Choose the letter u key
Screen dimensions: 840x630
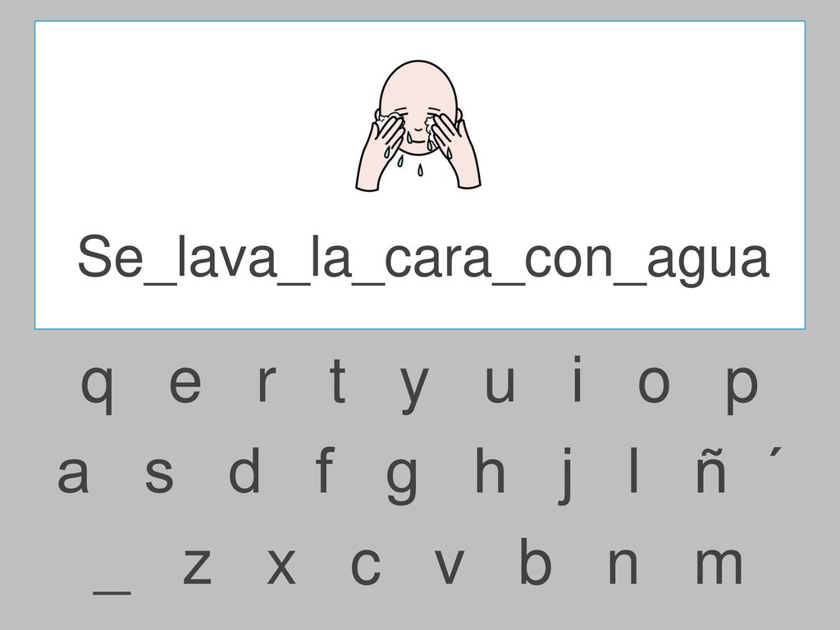tap(500, 385)
